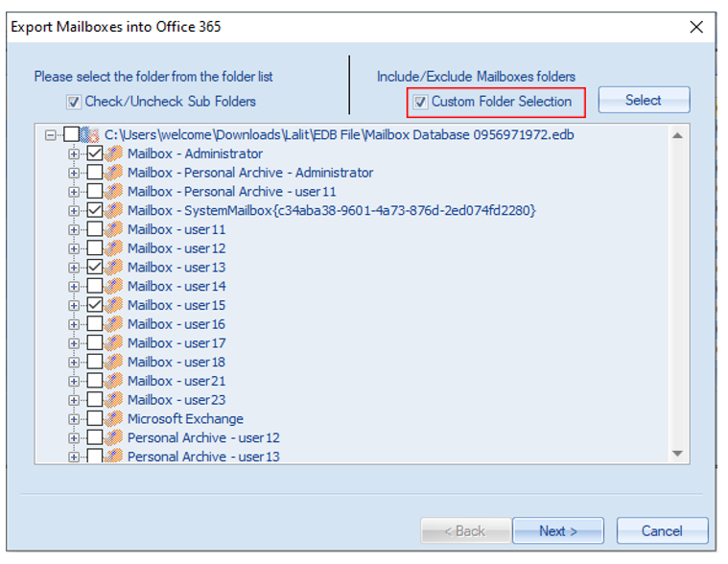Check the root EDB file checkbox
728x564 pixels.
[71, 134]
